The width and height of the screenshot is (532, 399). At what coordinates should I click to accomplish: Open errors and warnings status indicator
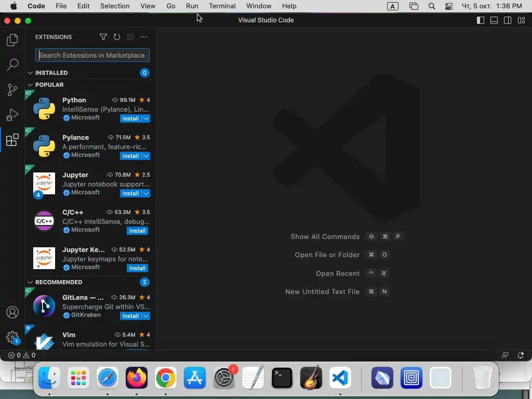[x=22, y=355]
